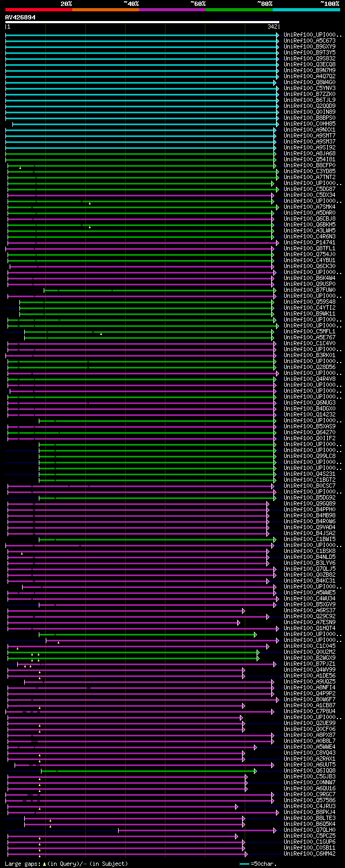Click the purple bar for UniRef100_Q7QLH0
Screen dimensions: 345x868
pyautogui.click(x=197, y=830)
